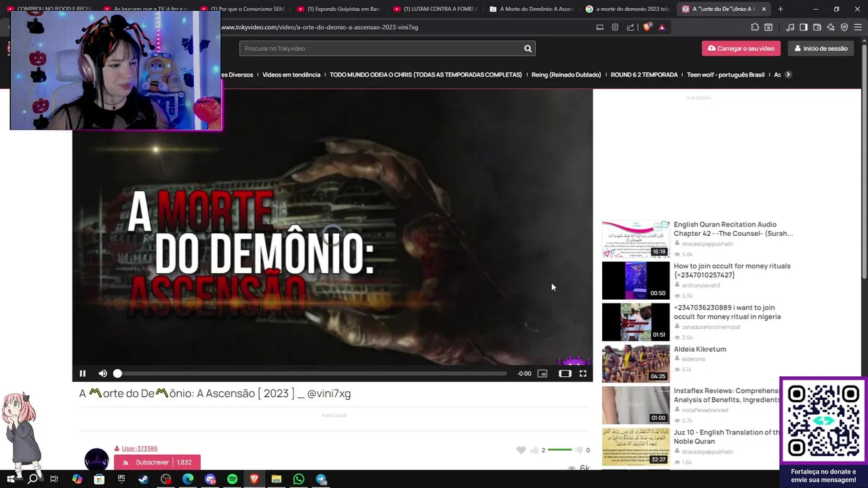Image resolution: width=868 pixels, height=488 pixels.
Task: Open Aldeia Kikretum video link
Action: pos(700,349)
